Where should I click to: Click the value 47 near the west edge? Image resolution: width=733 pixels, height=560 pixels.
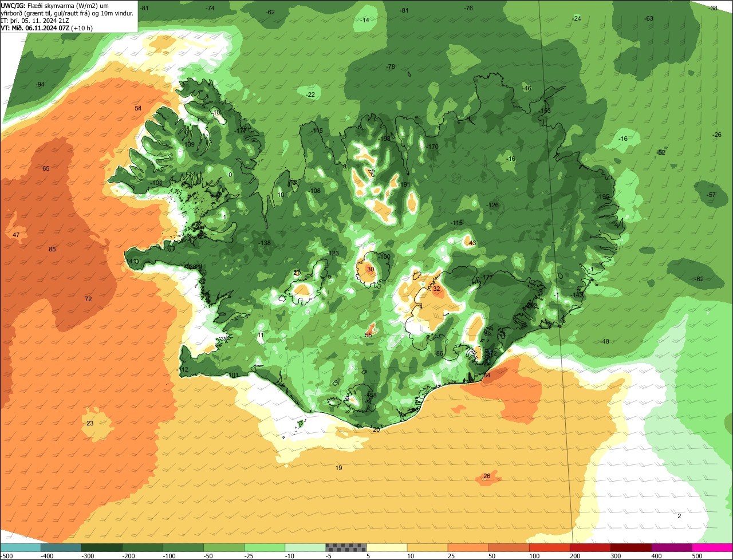[x=16, y=235]
